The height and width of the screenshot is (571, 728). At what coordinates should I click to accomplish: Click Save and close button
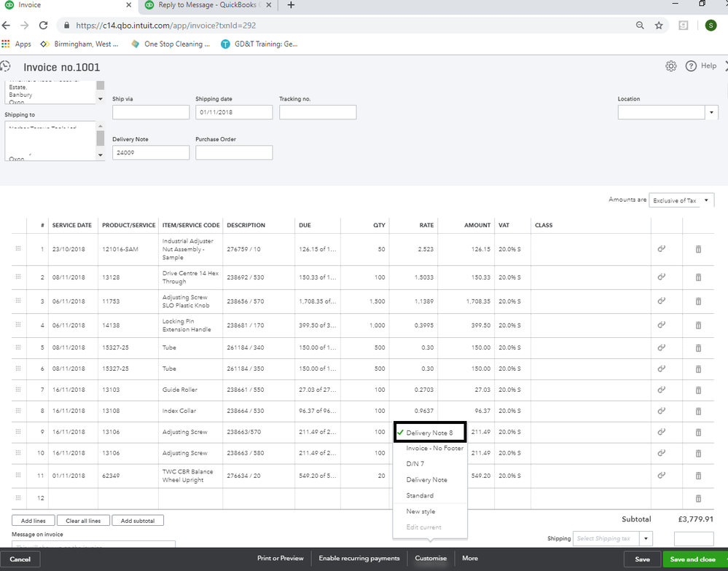point(693,559)
